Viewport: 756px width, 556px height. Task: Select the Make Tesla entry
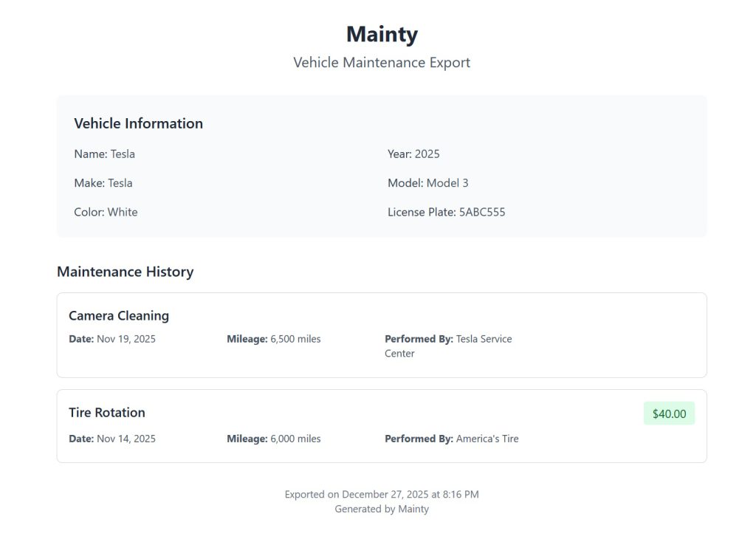(x=103, y=182)
